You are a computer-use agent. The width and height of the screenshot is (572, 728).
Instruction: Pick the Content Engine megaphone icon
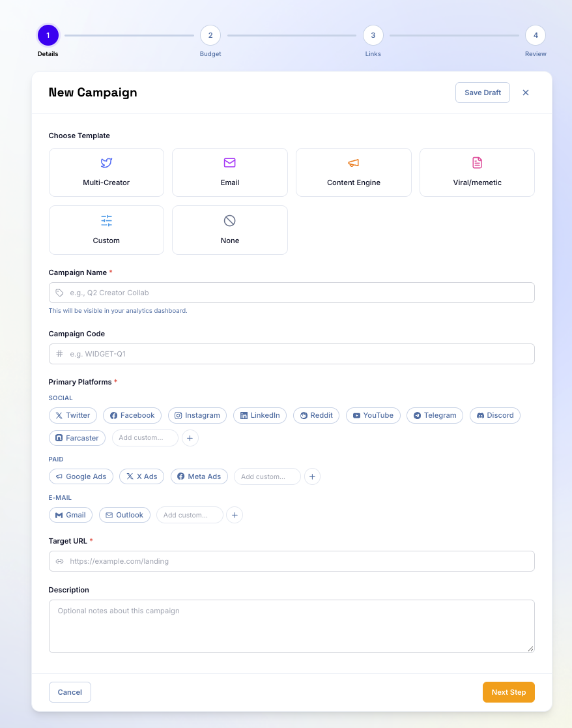354,162
